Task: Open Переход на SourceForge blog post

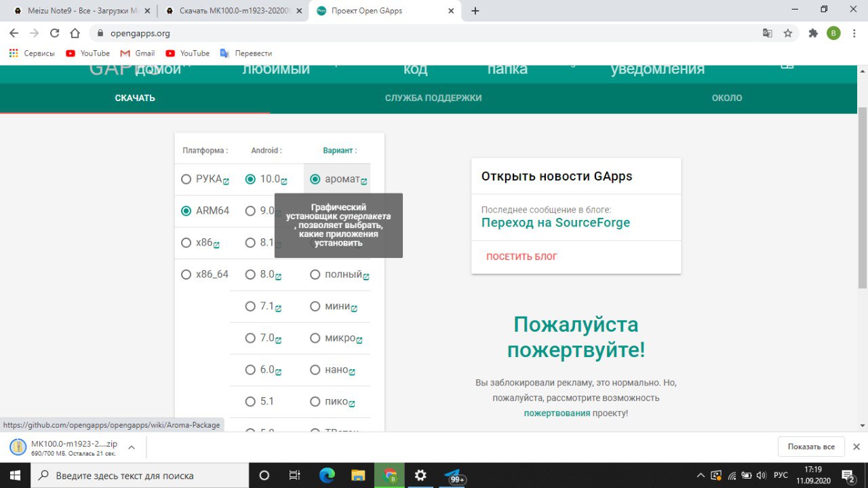Action: [555, 223]
